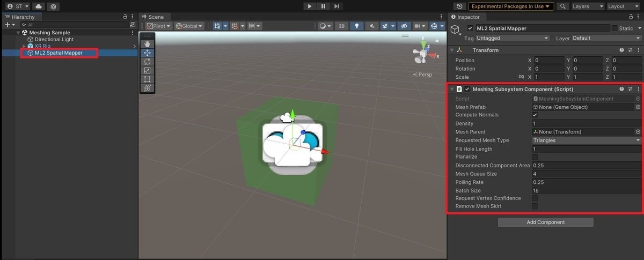Open the ST account dropdown
The height and width of the screenshot is (260, 644).
(x=17, y=6)
